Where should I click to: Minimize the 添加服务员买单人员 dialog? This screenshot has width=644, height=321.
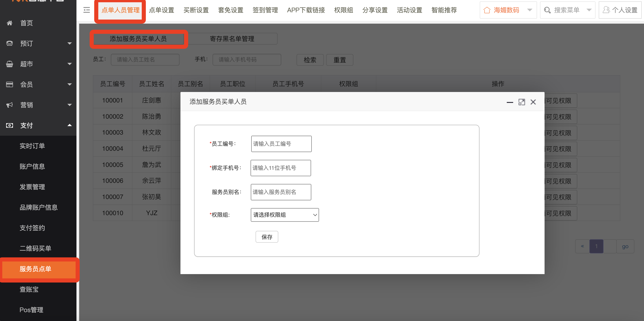coord(510,102)
